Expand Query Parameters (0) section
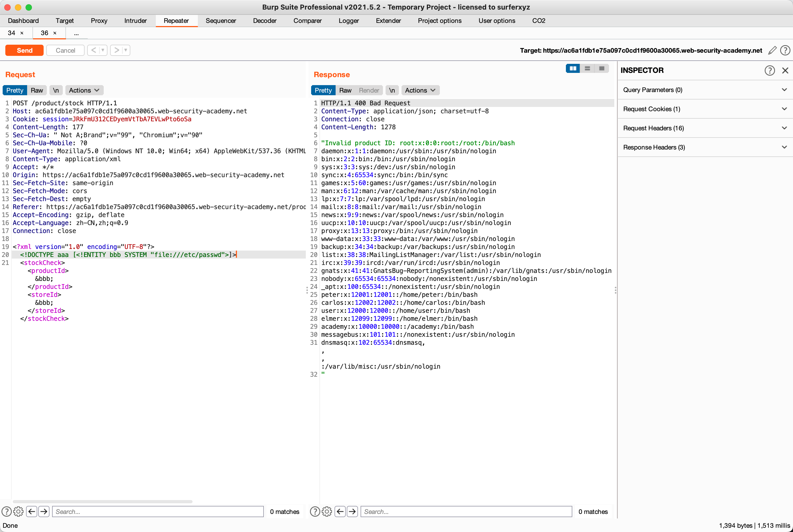The height and width of the screenshot is (532, 793). coord(705,90)
